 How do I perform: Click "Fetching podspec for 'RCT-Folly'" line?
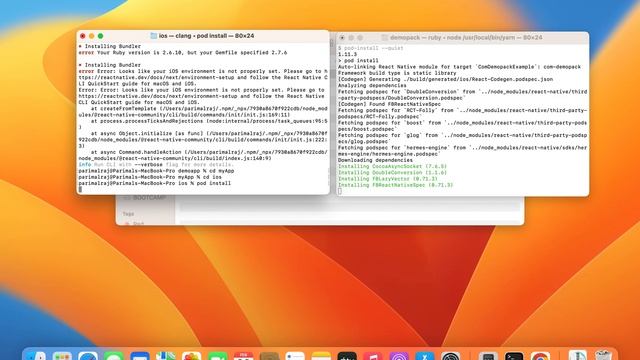click(x=462, y=113)
